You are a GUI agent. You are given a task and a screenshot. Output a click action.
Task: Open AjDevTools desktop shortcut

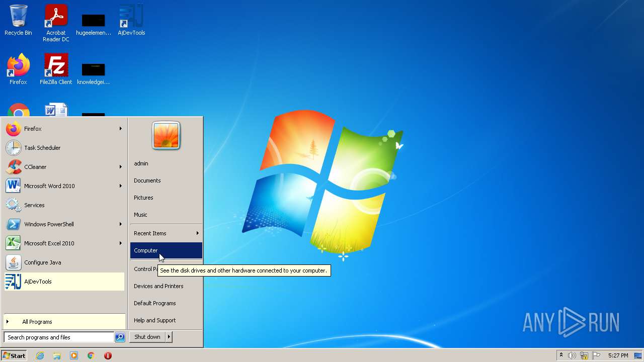[x=131, y=20]
